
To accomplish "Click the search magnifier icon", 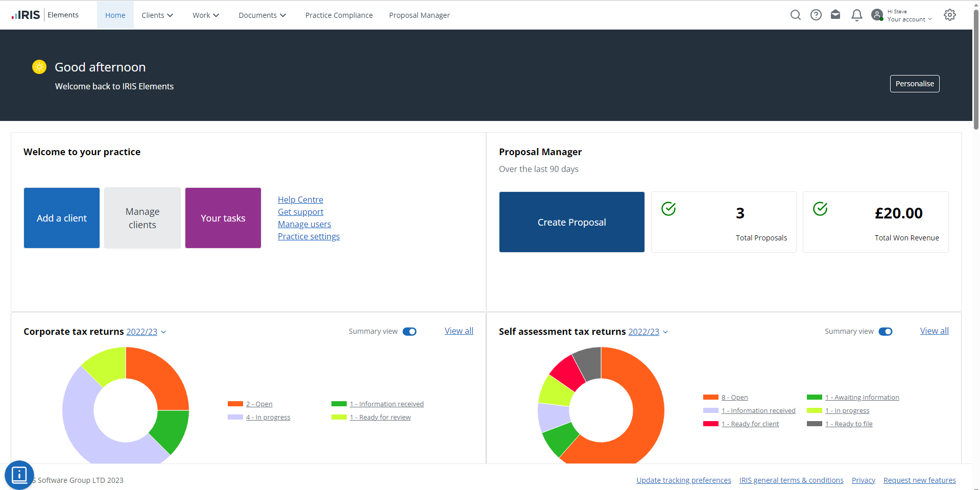I will pos(795,15).
